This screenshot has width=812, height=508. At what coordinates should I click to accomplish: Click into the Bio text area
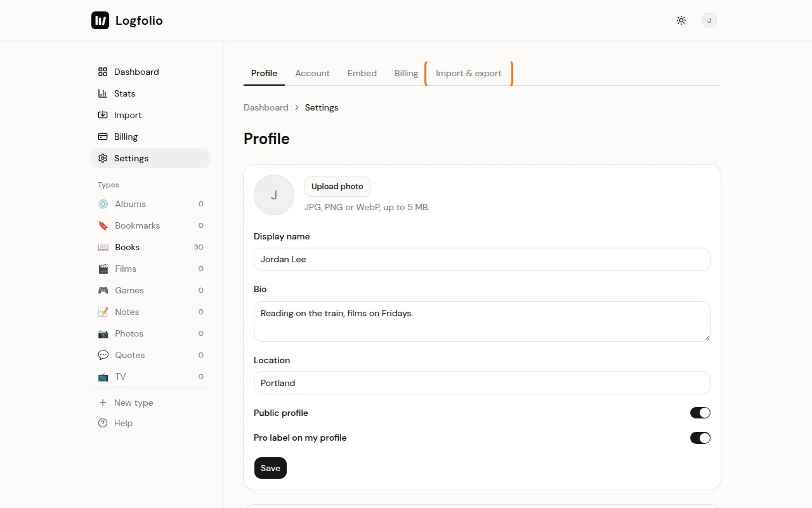(482, 321)
